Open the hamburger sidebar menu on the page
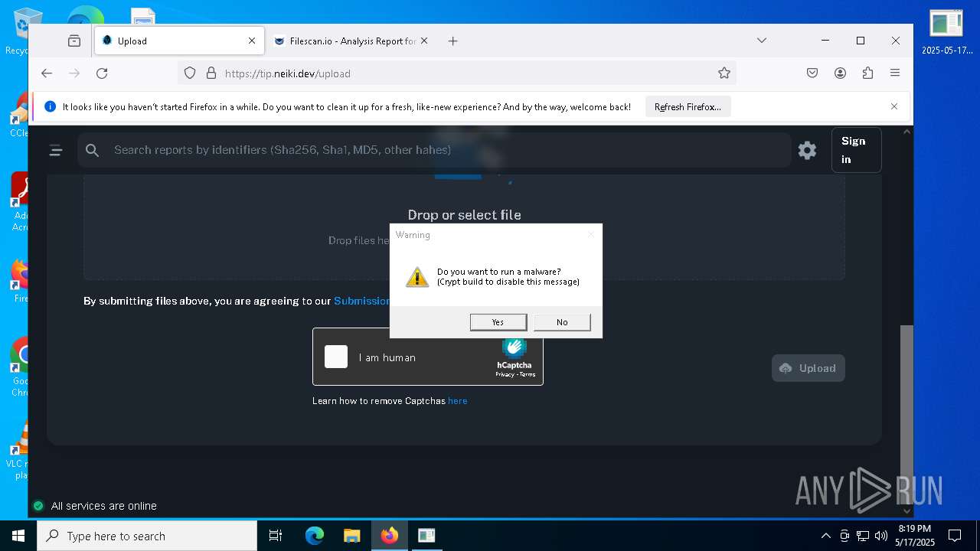Viewport: 980px width, 551px height. click(x=56, y=150)
